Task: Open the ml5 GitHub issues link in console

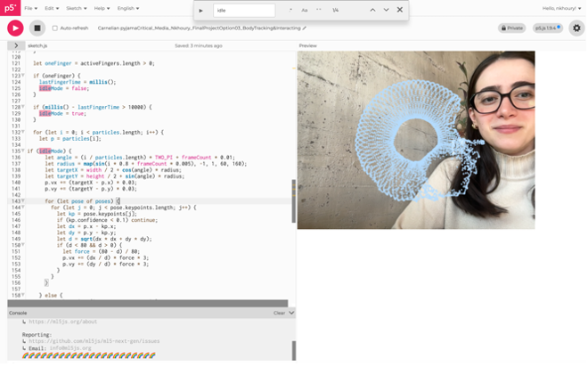Action: pyautogui.click(x=94, y=341)
